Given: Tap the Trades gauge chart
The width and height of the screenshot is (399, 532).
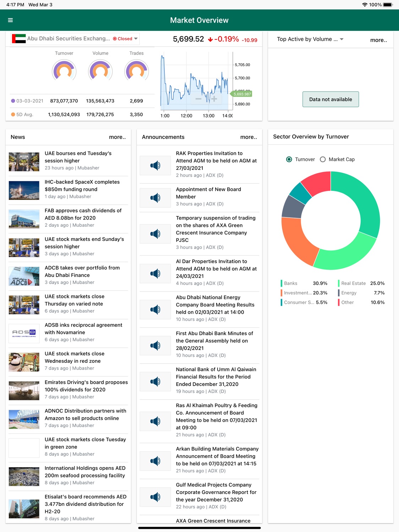Looking at the screenshot, I should (x=137, y=71).
